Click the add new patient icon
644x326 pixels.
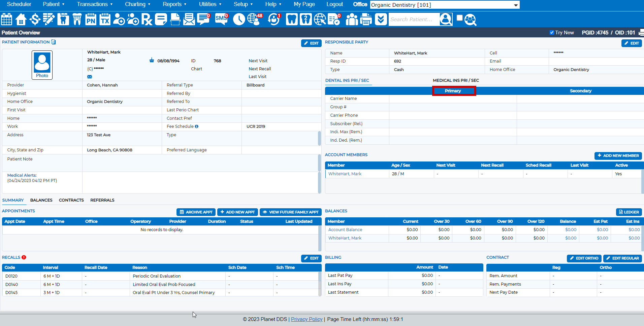click(119, 19)
